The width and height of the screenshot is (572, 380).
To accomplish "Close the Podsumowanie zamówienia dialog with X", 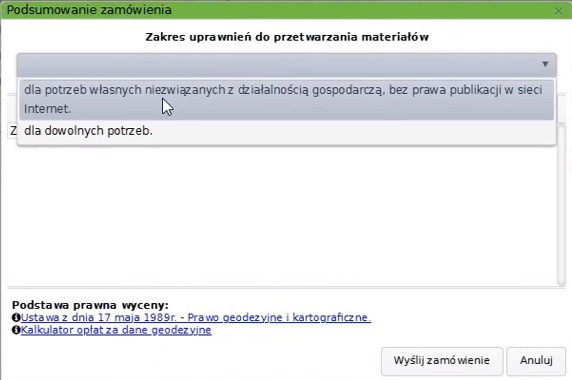I will tap(558, 11).
